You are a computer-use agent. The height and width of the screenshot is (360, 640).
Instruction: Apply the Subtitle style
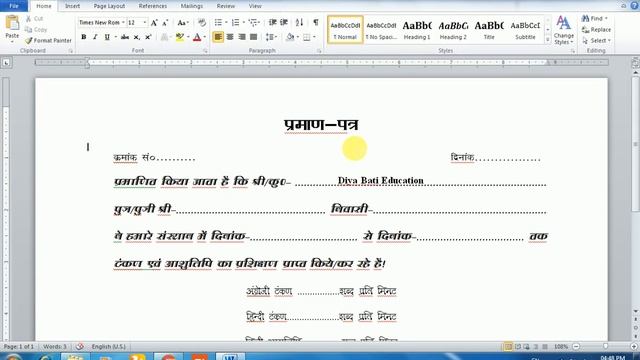tap(525, 30)
